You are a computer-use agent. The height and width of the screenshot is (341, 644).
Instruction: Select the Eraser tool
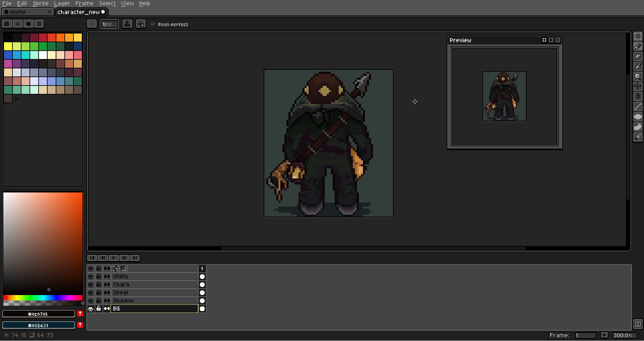pyautogui.click(x=638, y=56)
